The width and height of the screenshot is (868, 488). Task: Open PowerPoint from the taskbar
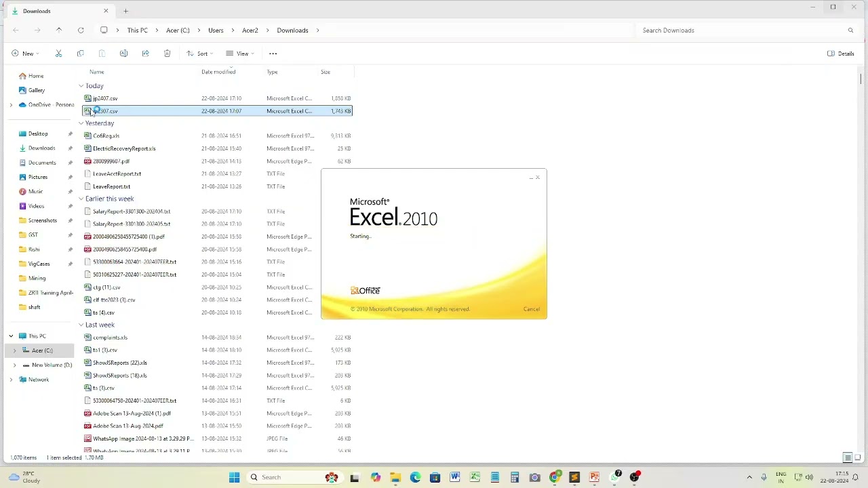[x=595, y=477]
